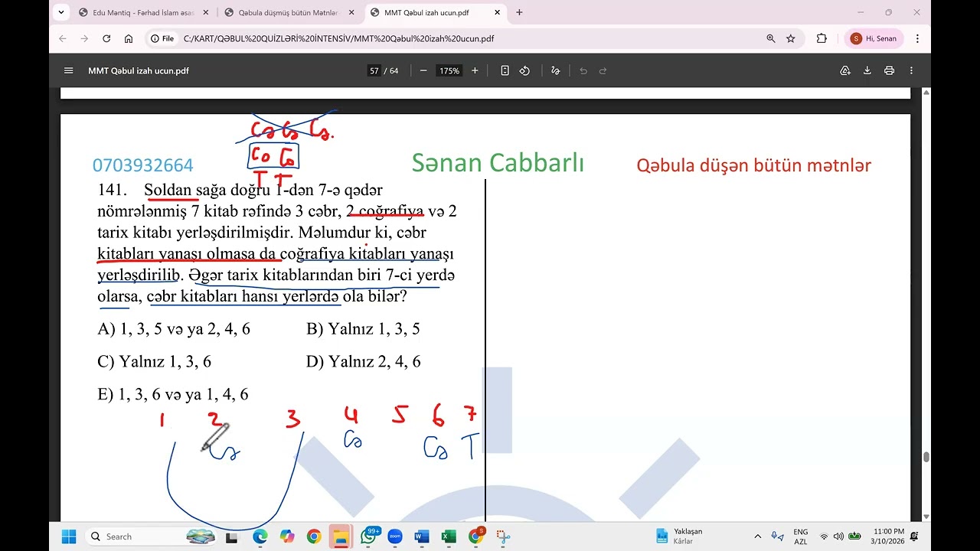Open the 11:00 PM date and time
Screen dimensions: 980x551
click(888, 536)
